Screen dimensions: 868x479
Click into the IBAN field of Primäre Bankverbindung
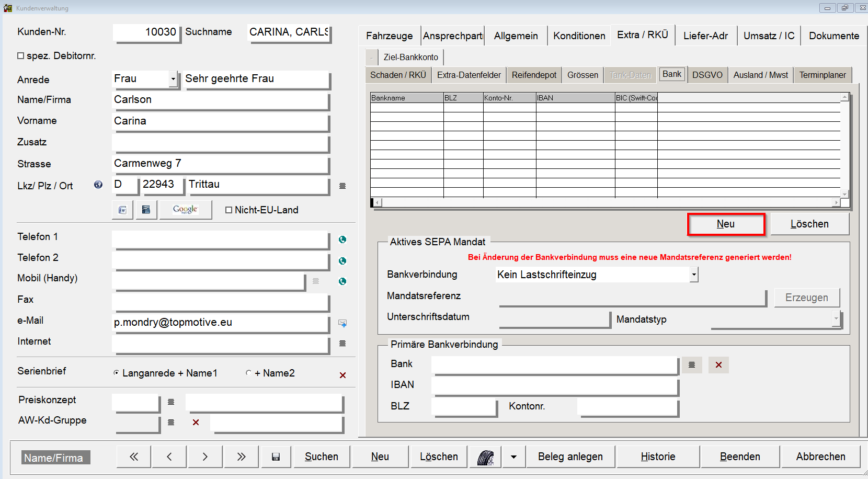[x=555, y=386]
